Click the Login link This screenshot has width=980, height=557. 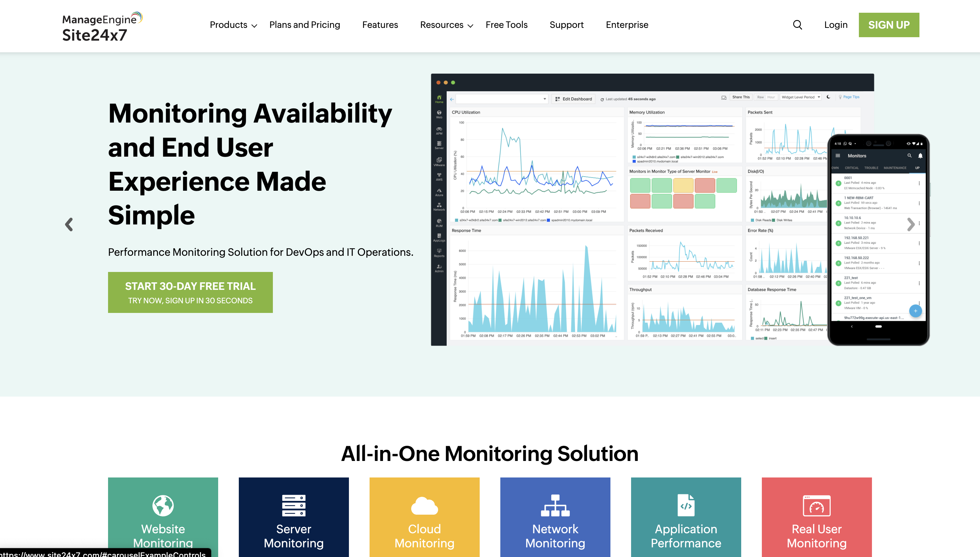pyautogui.click(x=836, y=25)
